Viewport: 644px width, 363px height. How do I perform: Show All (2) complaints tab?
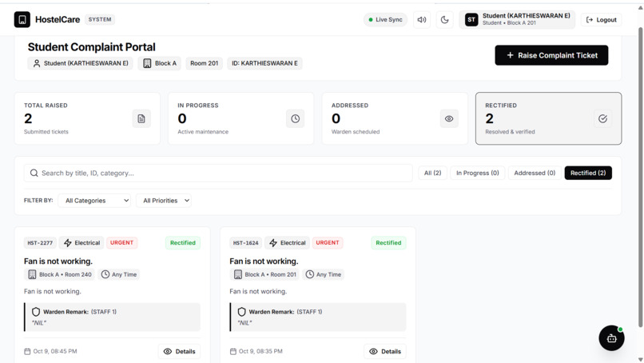click(432, 173)
